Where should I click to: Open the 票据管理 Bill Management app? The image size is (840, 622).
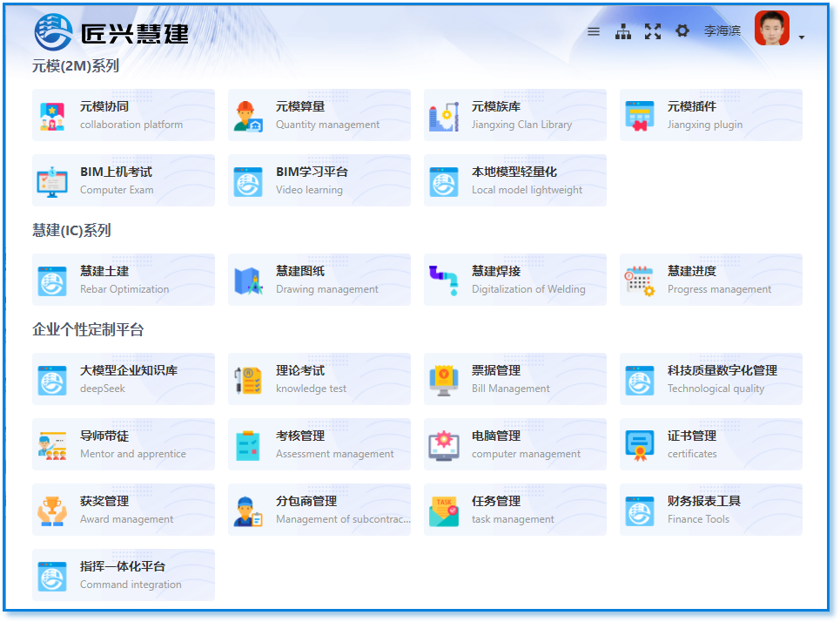pyautogui.click(x=514, y=379)
